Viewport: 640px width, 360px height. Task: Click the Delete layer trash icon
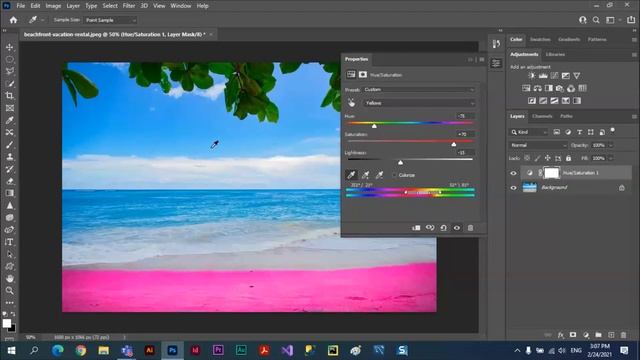[x=623, y=335]
